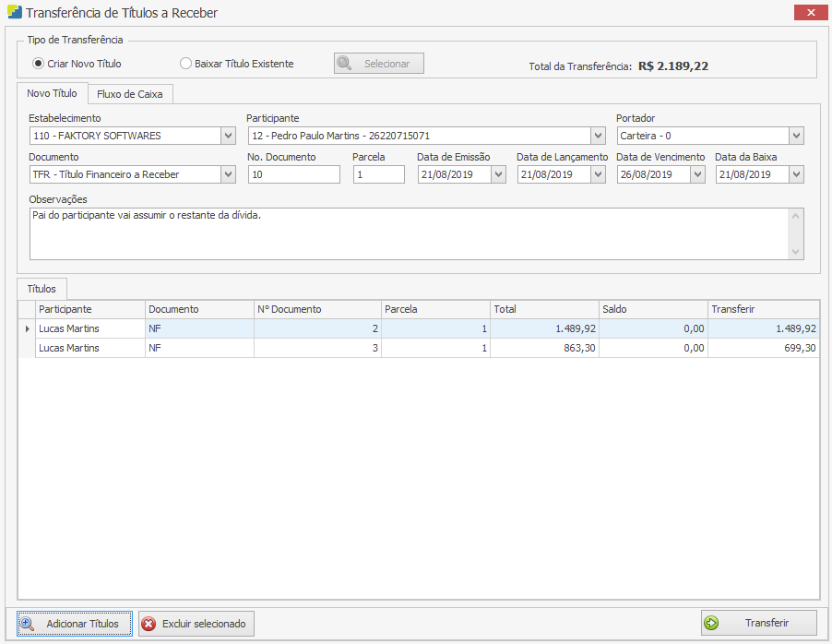
Task: Select the Baixar Título Existente option
Action: pyautogui.click(x=185, y=64)
